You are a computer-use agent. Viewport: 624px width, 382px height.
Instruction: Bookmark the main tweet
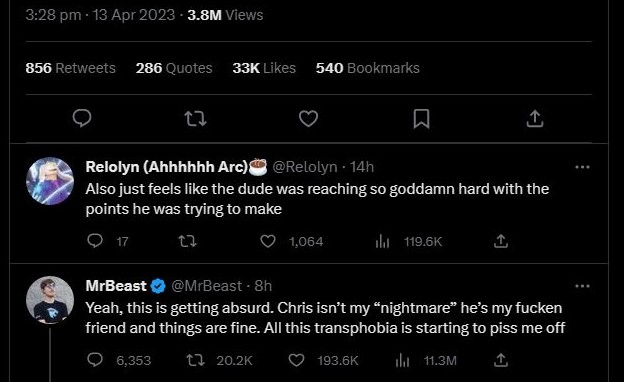(421, 119)
